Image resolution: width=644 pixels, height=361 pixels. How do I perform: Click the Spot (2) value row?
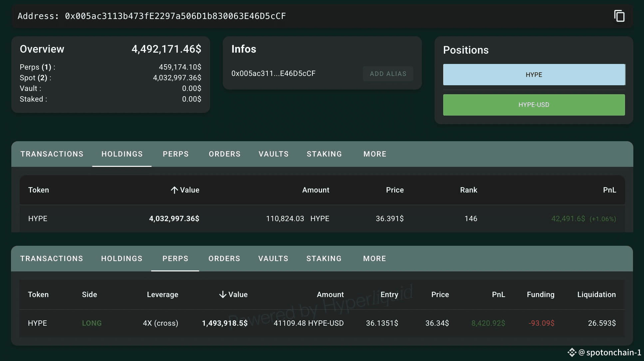pos(110,78)
